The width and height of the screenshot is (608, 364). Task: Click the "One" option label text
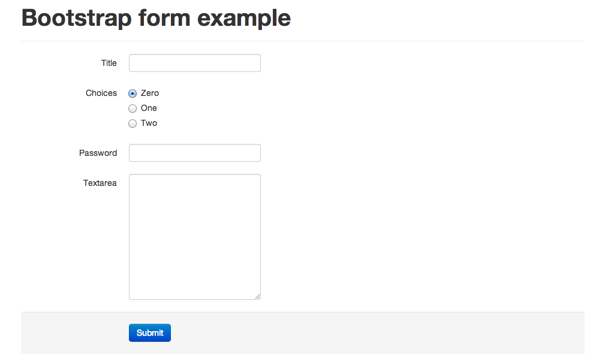pos(149,108)
